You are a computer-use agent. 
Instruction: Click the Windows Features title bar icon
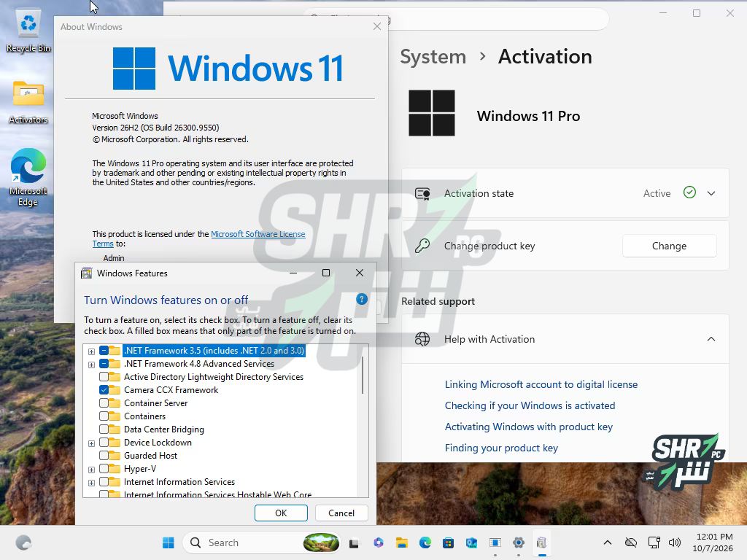[x=86, y=273]
